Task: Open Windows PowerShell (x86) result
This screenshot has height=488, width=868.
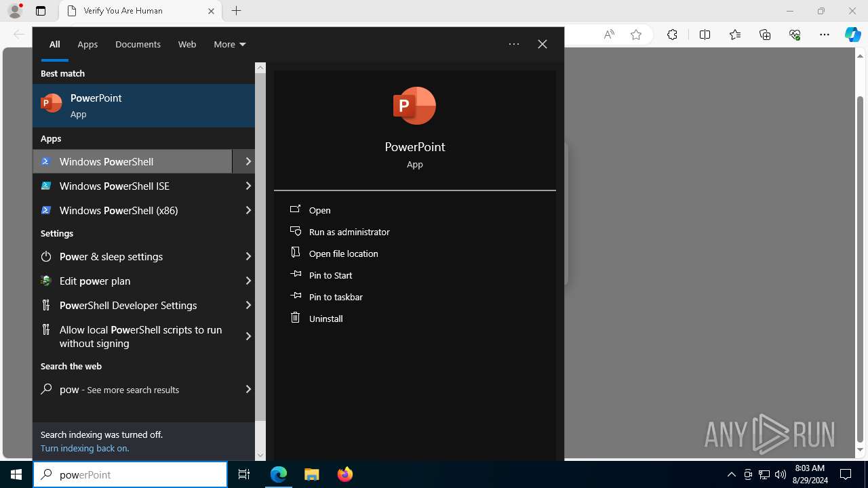Action: [132, 210]
